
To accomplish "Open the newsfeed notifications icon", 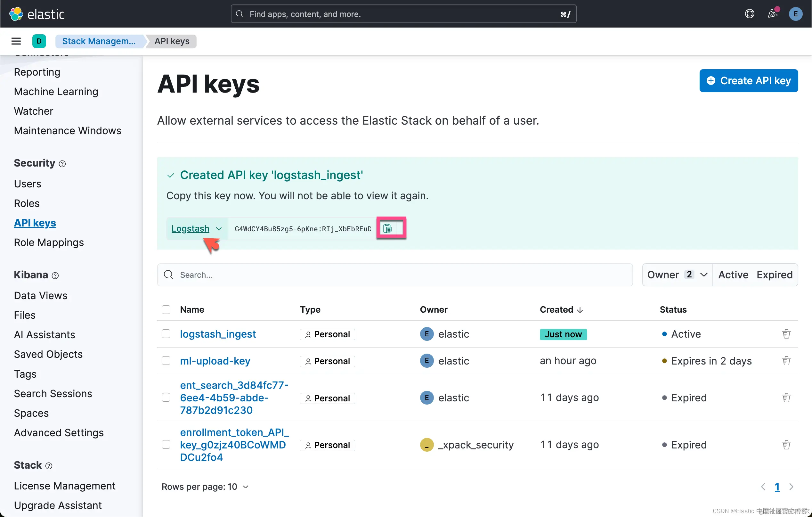I will pos(772,14).
